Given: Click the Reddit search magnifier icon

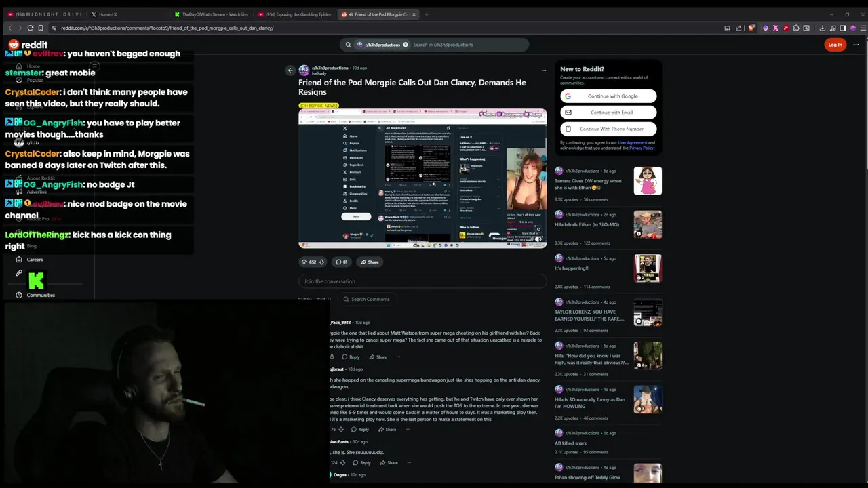Looking at the screenshot, I should [x=348, y=45].
